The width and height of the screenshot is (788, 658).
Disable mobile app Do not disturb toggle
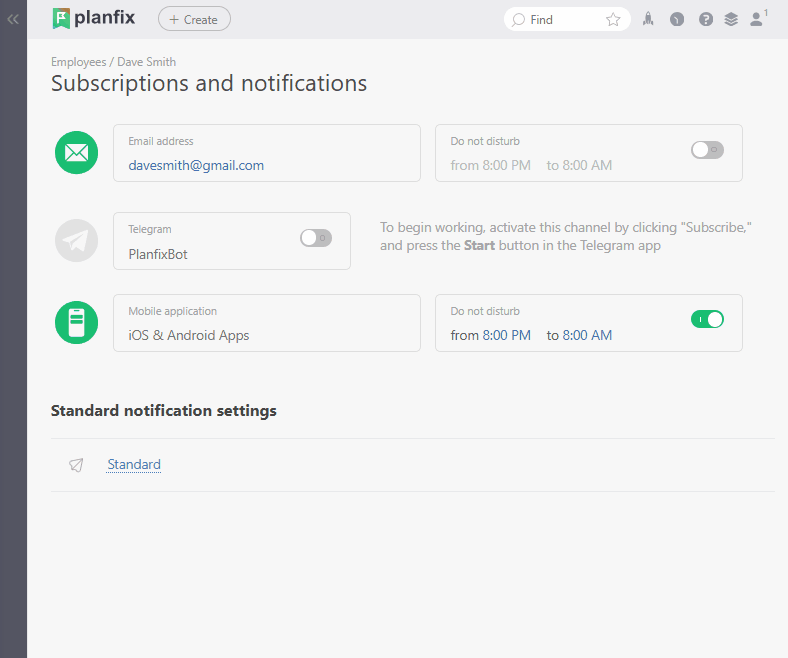(x=707, y=319)
